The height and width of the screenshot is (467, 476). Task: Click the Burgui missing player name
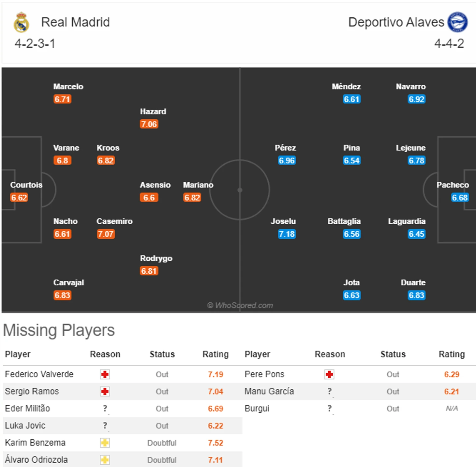(x=257, y=409)
